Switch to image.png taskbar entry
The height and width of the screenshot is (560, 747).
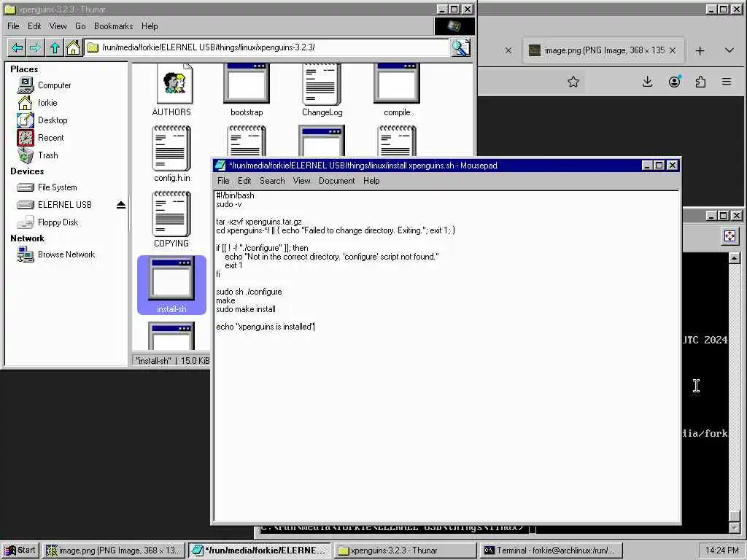point(114,551)
